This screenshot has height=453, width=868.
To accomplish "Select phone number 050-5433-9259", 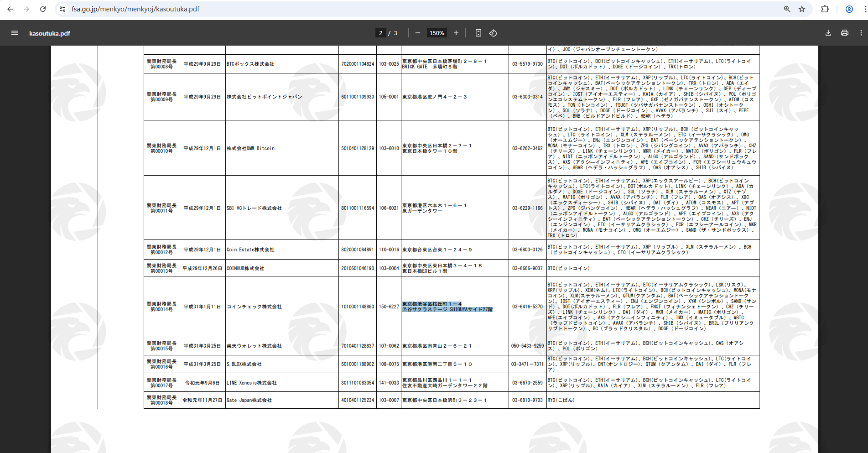I will pyautogui.click(x=527, y=346).
